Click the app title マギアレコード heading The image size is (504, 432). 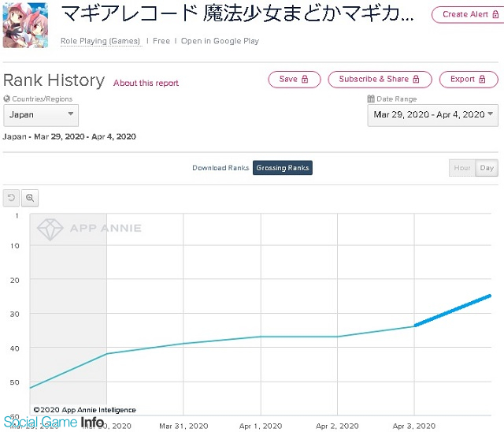[237, 14]
